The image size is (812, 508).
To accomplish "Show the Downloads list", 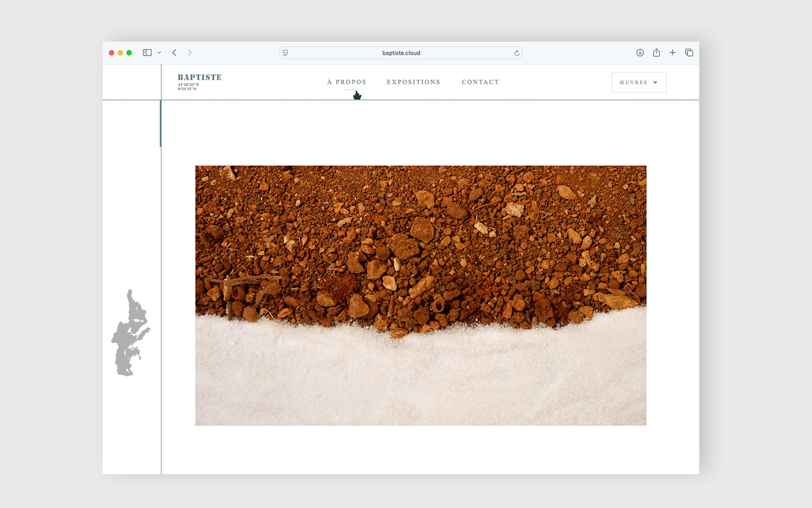I will [640, 52].
